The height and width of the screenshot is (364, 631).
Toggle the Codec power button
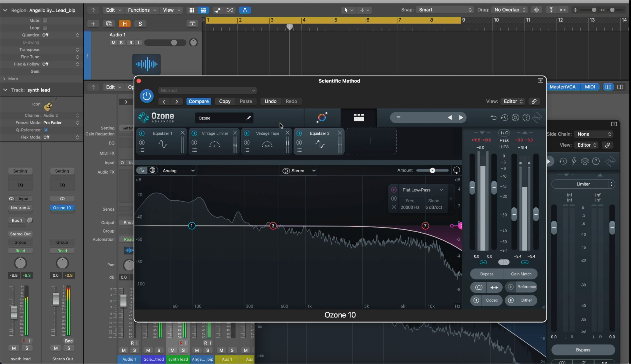point(476,300)
